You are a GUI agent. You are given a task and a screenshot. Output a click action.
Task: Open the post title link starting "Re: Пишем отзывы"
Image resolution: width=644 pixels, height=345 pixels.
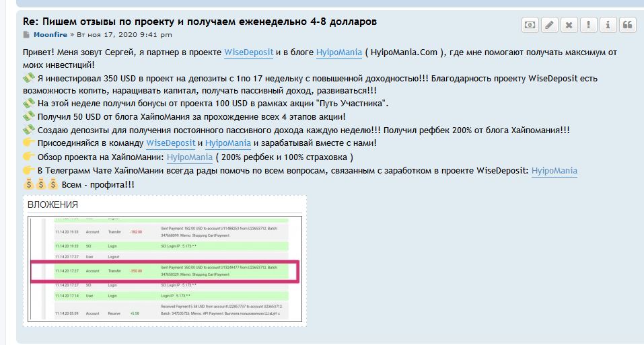200,22
